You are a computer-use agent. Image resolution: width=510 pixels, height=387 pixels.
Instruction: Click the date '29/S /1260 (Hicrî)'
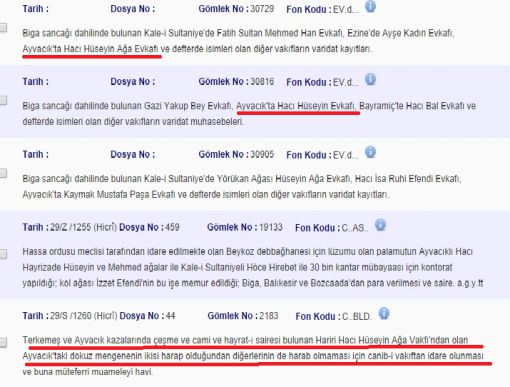click(x=83, y=316)
